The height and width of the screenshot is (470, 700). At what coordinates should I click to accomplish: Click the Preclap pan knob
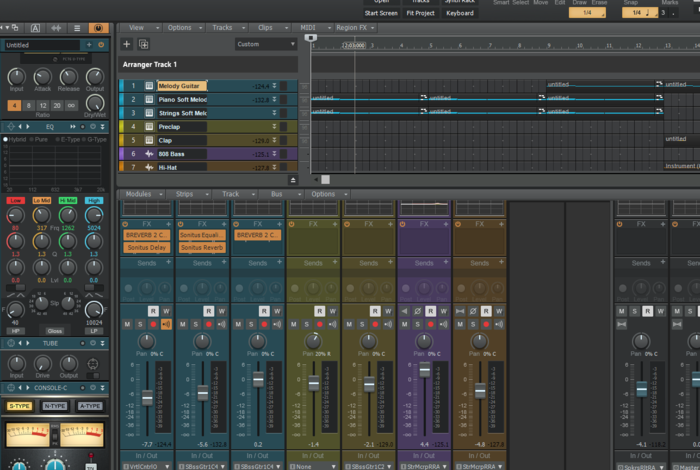pyautogui.click(x=313, y=341)
